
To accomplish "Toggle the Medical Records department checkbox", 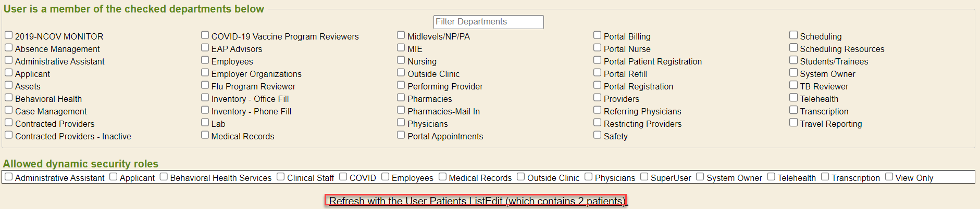I will 205,135.
